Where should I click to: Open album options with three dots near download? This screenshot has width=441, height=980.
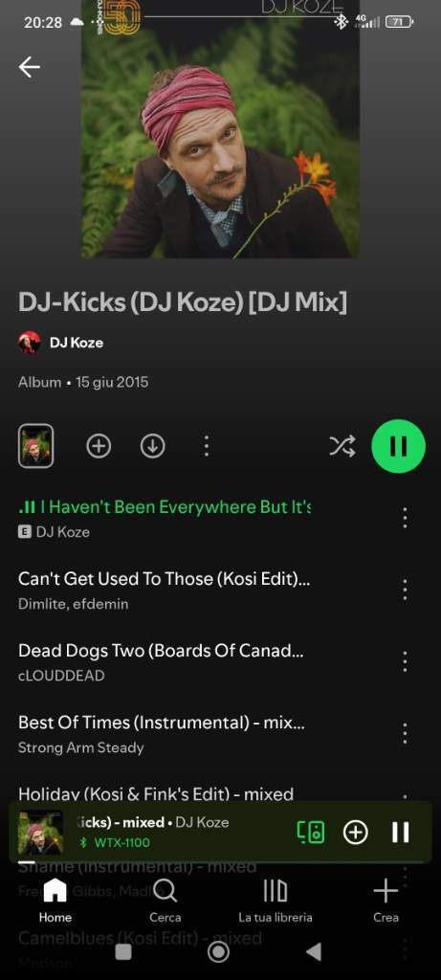click(207, 446)
